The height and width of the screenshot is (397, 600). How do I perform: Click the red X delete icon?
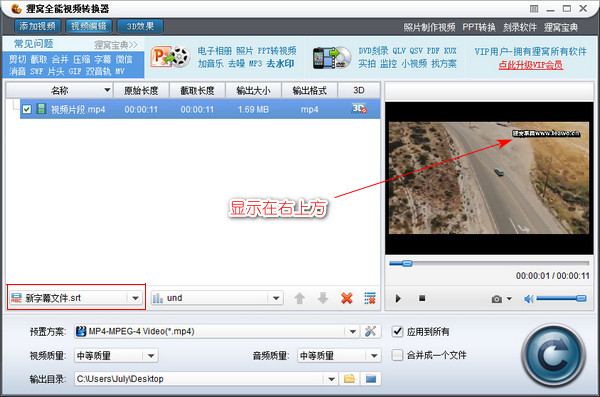pos(347,298)
